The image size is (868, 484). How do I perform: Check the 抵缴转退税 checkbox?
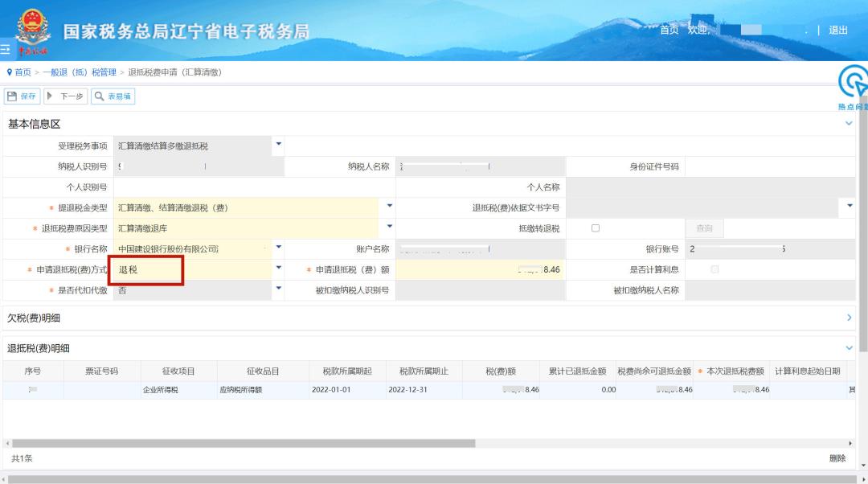coord(596,228)
